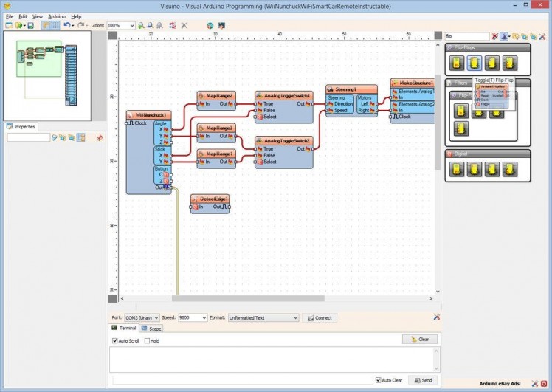This screenshot has width=552, height=392.
Task: Pick the first component in Digital group
Action: point(458,169)
